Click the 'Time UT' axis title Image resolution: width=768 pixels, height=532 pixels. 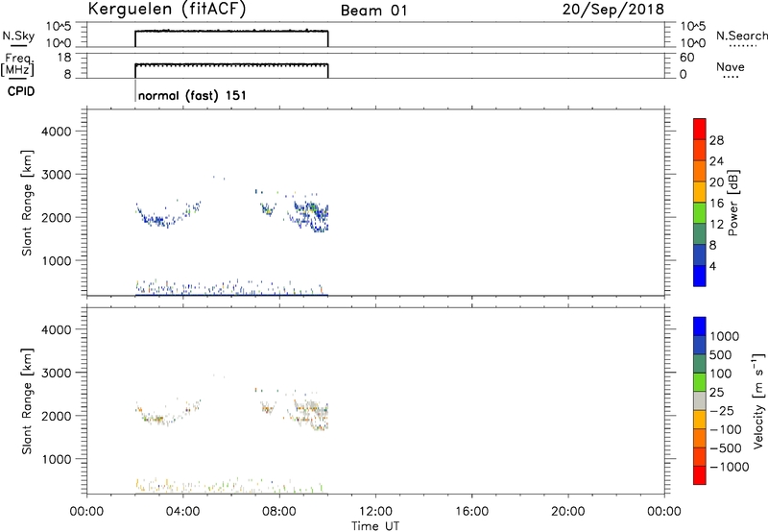pyautogui.click(x=375, y=526)
